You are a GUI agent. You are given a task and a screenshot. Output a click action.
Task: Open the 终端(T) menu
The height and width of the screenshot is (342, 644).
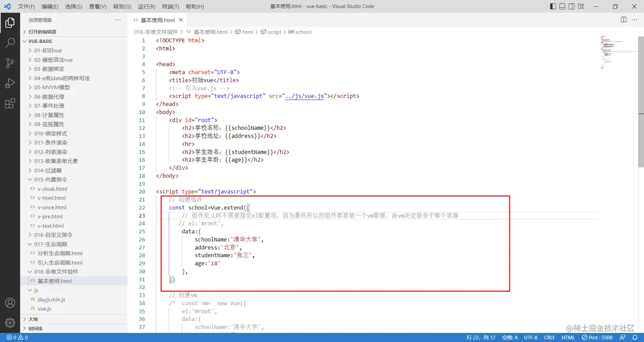tap(171, 6)
